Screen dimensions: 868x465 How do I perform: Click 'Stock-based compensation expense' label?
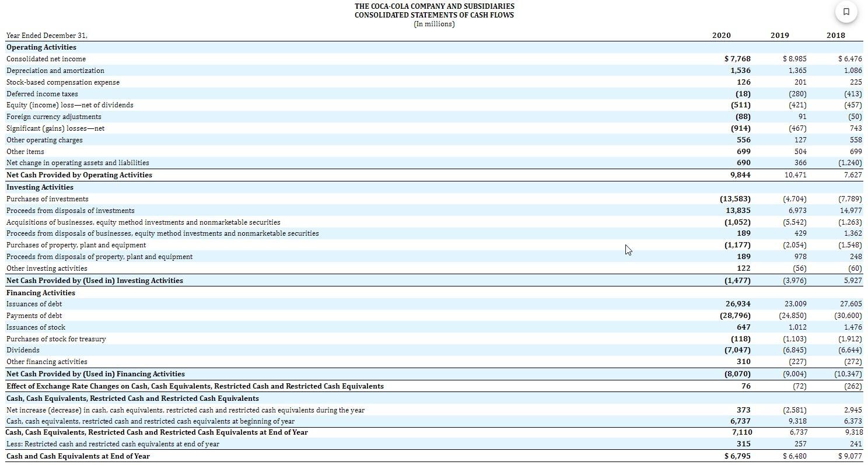tap(63, 82)
